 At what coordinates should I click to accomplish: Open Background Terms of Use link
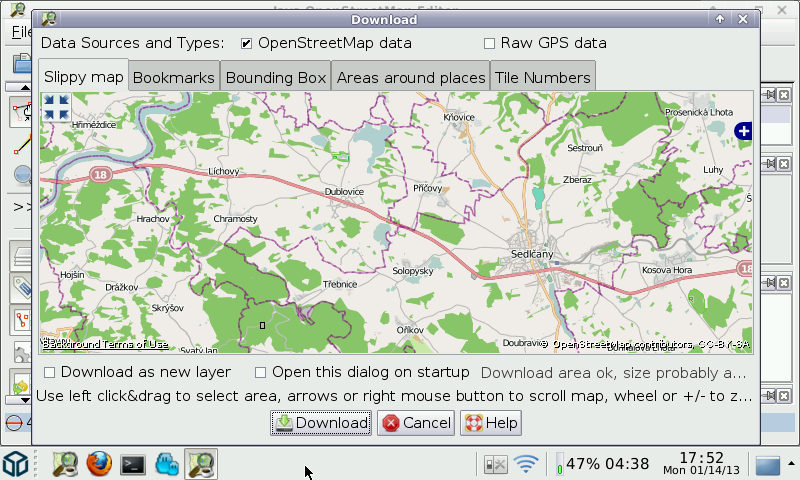click(x=105, y=344)
